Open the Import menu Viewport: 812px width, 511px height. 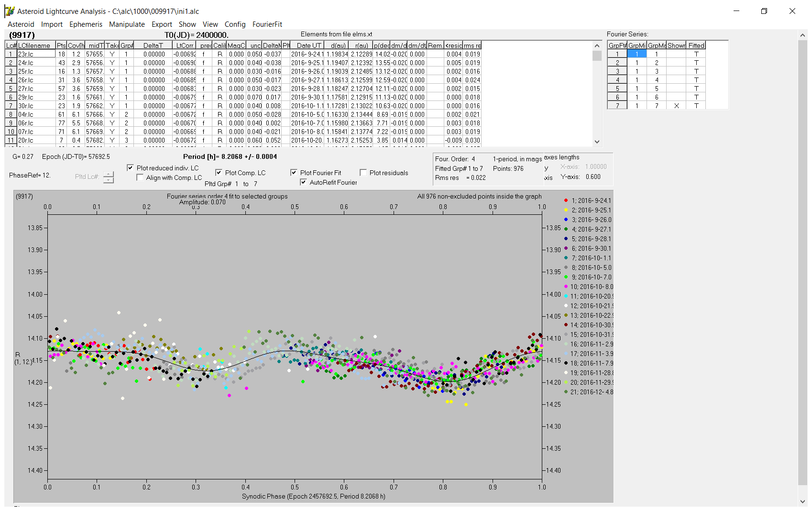point(52,24)
